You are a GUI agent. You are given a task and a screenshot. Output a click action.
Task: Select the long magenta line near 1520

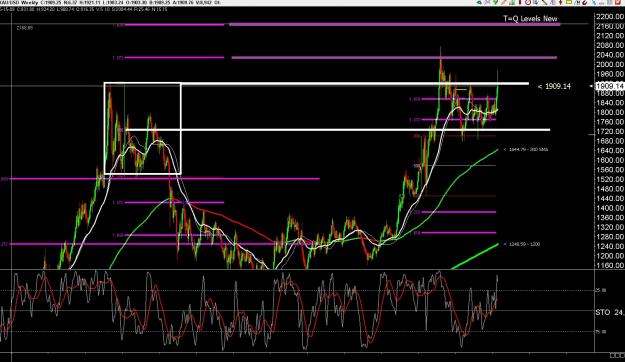pos(165,179)
